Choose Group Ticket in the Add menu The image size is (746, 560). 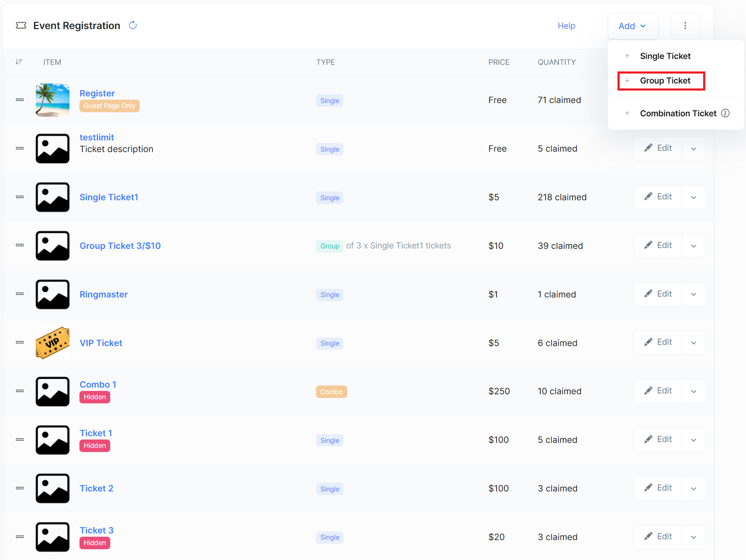point(661,81)
